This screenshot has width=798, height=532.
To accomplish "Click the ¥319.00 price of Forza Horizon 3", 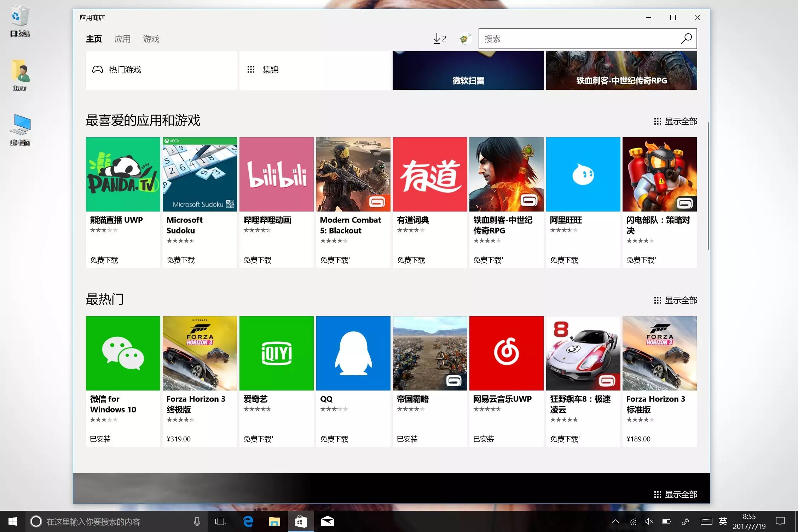I will pos(179,439).
